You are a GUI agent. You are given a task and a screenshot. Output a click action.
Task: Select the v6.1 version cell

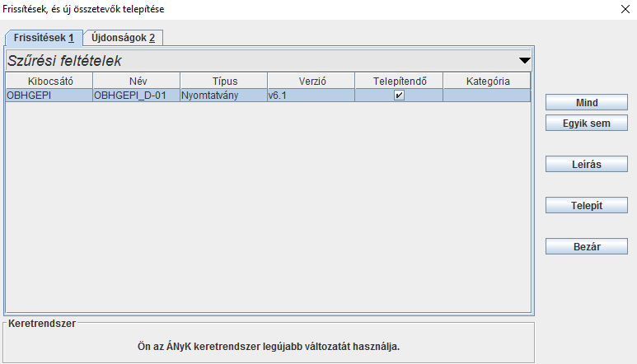311,96
